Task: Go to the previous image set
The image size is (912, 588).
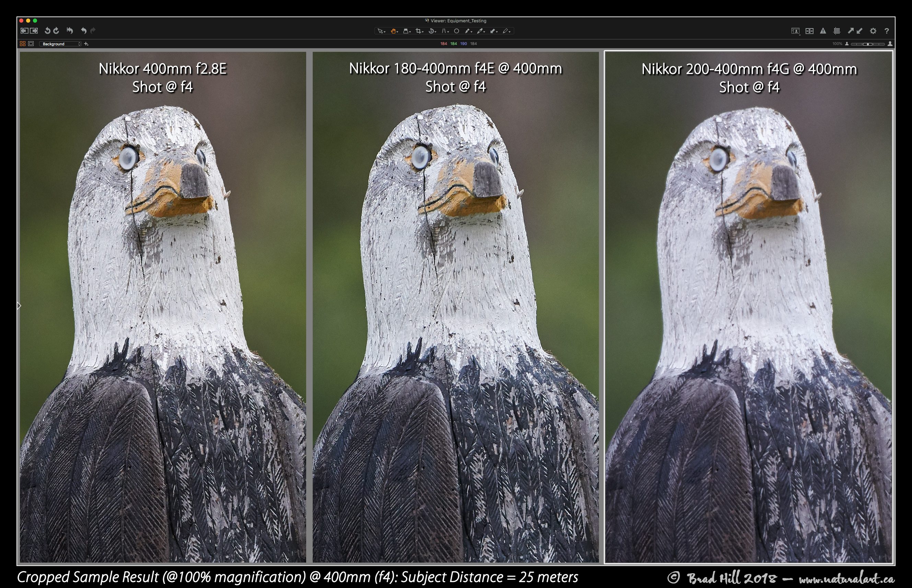Action: click(24, 31)
